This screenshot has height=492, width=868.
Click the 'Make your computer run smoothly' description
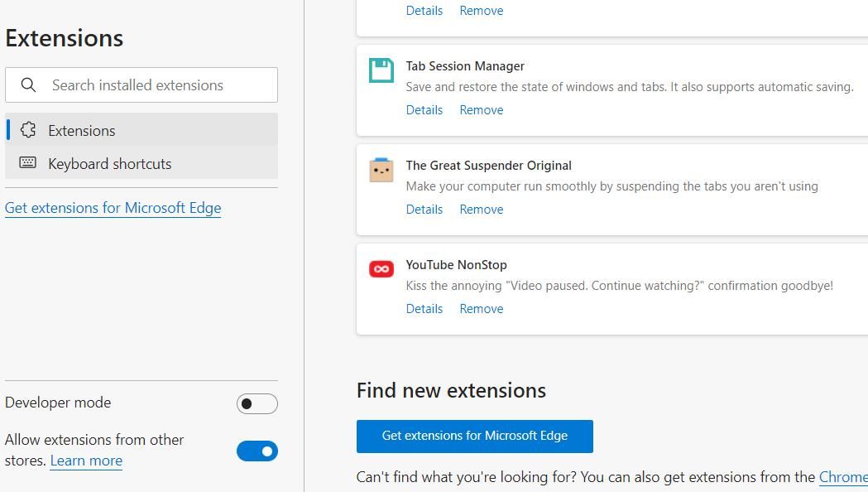[611, 186]
